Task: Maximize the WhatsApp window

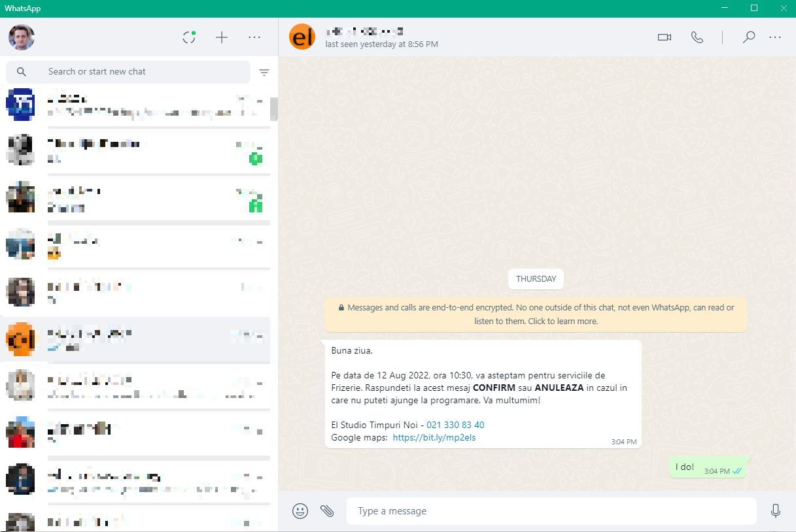Action: click(754, 8)
